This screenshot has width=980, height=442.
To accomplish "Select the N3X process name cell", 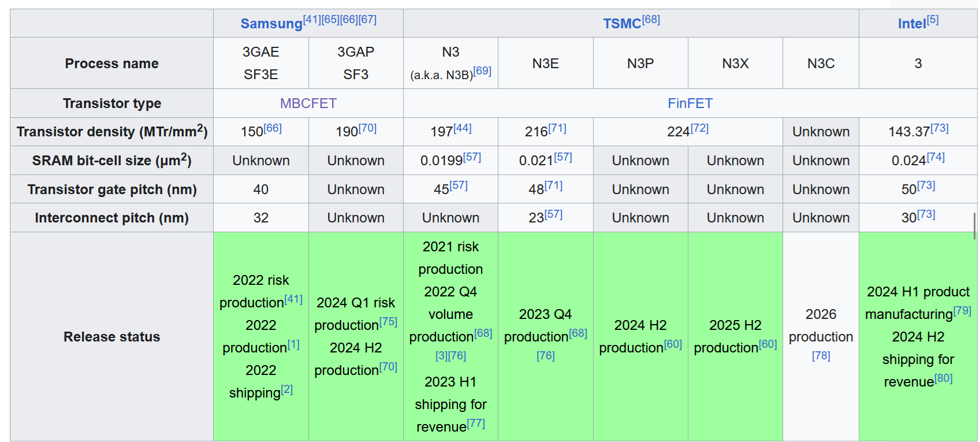I will pyautogui.click(x=735, y=63).
